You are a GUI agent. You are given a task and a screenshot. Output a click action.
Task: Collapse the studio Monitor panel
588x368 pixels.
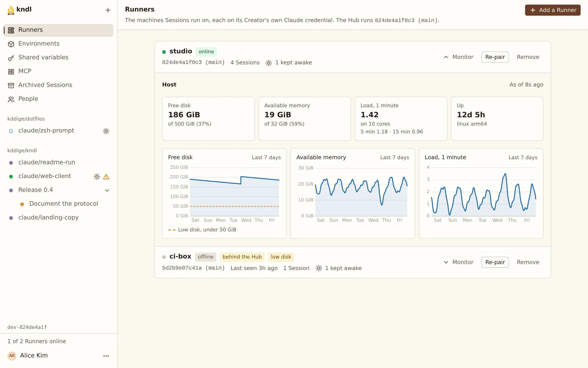click(x=458, y=57)
